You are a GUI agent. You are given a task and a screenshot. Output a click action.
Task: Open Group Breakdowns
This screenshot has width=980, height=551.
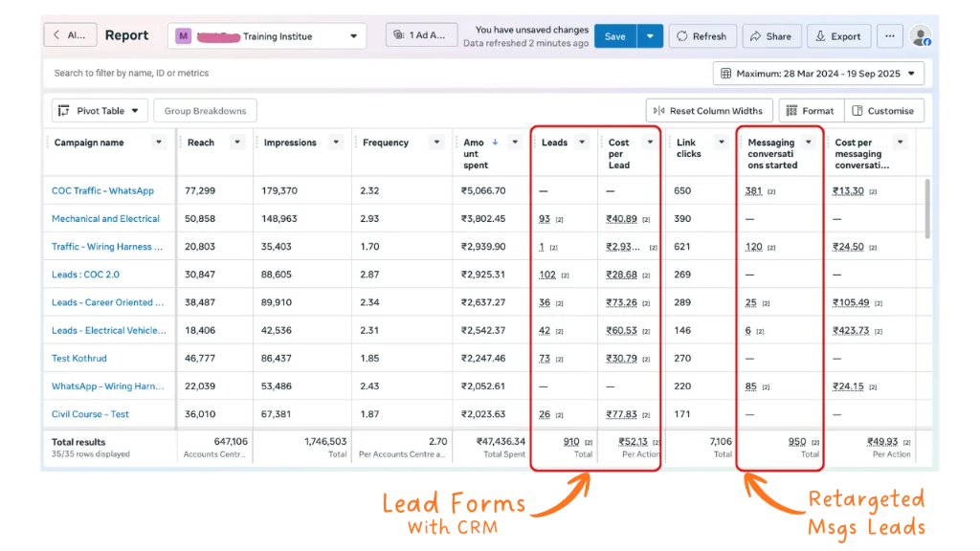pyautogui.click(x=205, y=111)
